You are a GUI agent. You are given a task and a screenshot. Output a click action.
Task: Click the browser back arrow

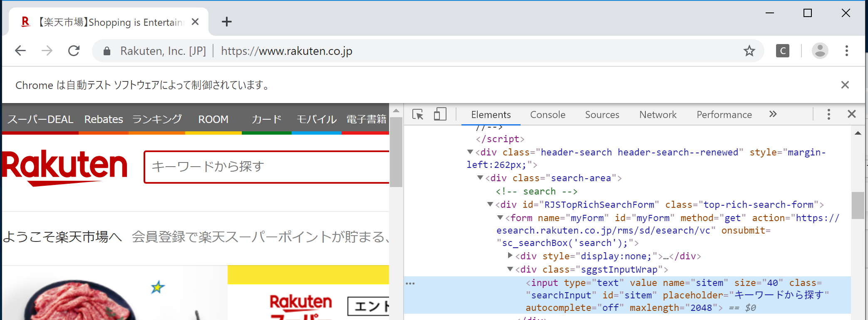click(20, 51)
